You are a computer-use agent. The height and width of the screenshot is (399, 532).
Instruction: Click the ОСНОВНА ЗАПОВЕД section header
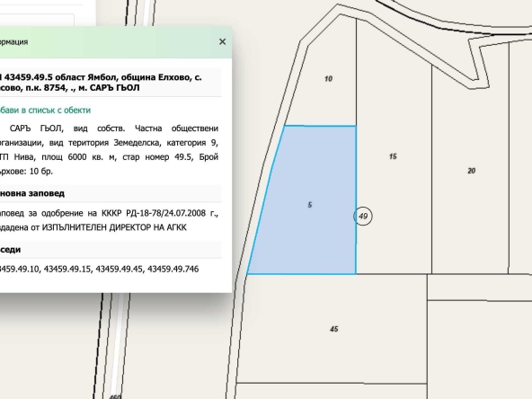click(32, 193)
